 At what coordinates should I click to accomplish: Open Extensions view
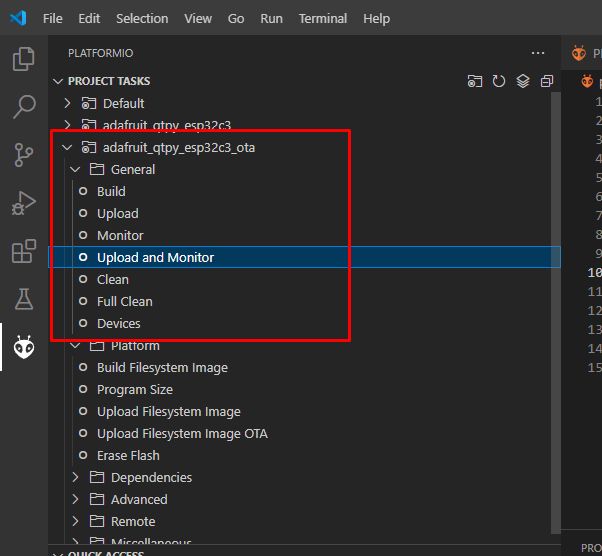[23, 251]
